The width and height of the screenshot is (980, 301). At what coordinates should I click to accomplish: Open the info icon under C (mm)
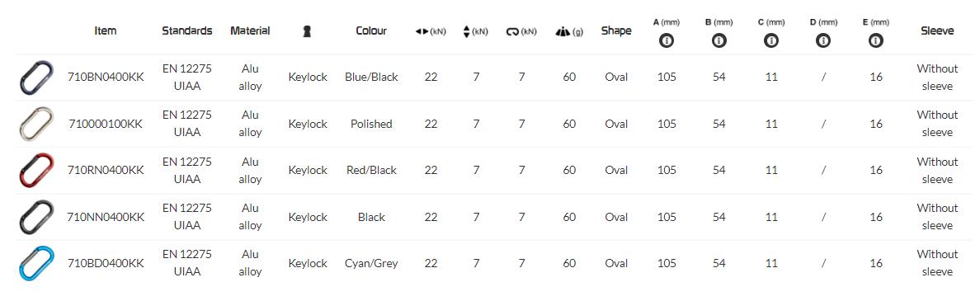(771, 41)
